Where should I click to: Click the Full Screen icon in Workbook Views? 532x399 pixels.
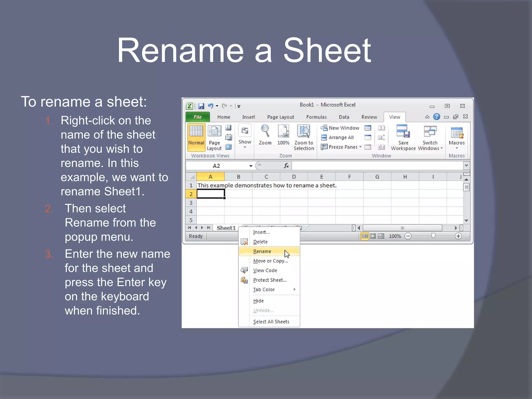[228, 147]
